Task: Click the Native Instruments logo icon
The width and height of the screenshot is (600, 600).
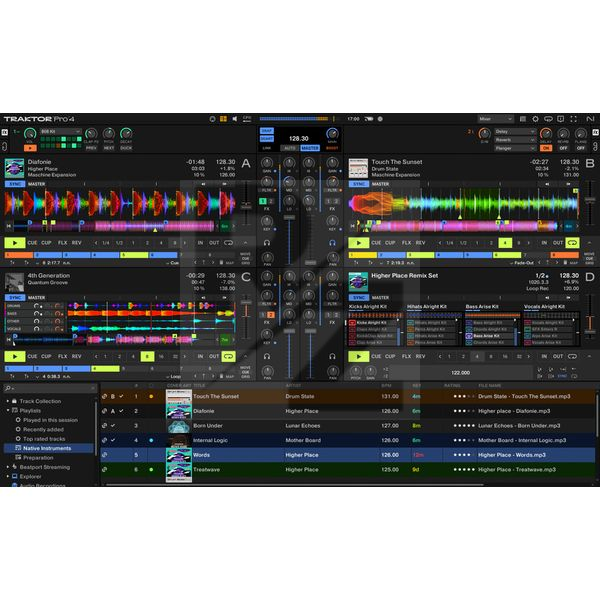Action: pyautogui.click(x=590, y=119)
